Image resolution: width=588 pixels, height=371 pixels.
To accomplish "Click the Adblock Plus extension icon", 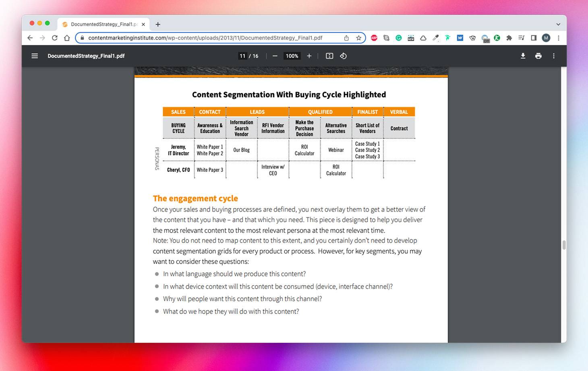I will coord(374,37).
